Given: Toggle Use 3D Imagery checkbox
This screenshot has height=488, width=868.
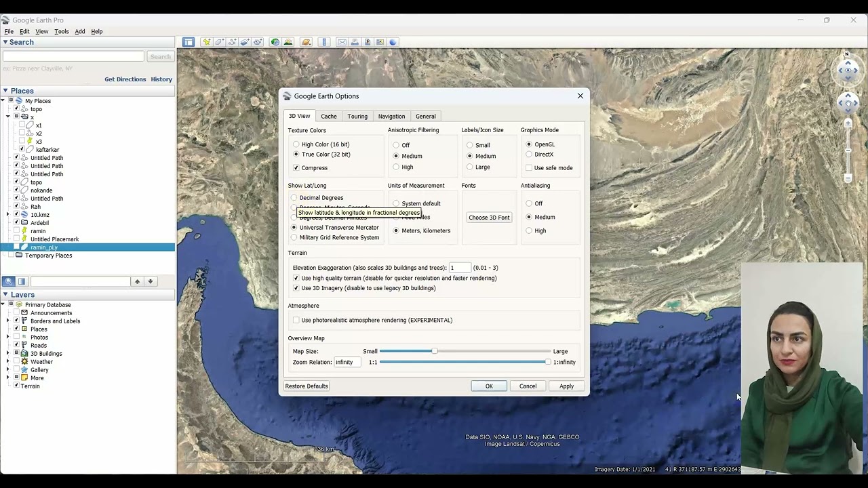Looking at the screenshot, I should (296, 288).
